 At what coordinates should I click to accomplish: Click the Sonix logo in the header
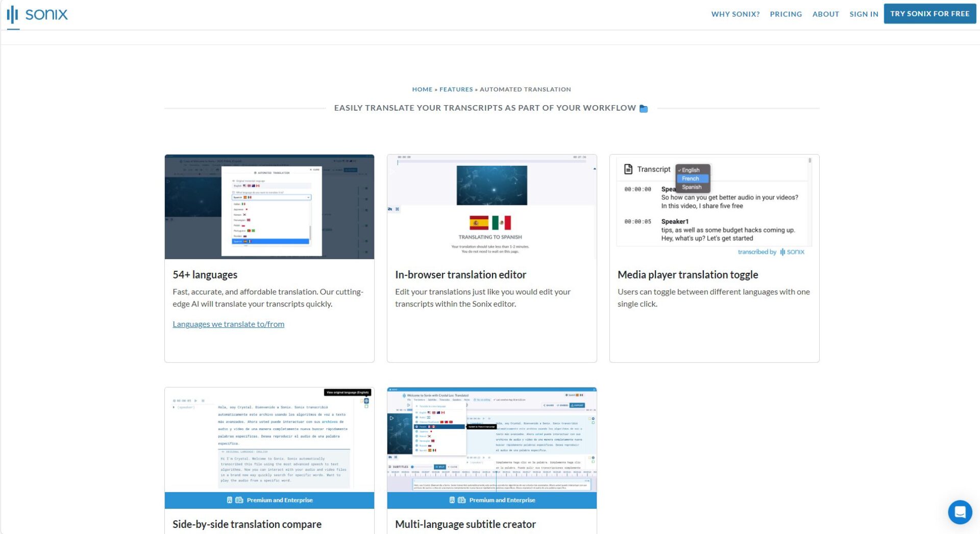(37, 14)
